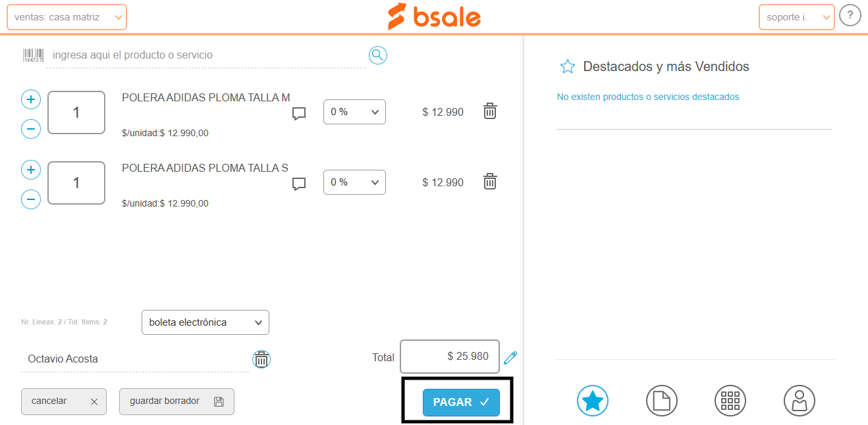Open the discount percent dropdown for TALLA M
The height and width of the screenshot is (425, 868).
[354, 112]
